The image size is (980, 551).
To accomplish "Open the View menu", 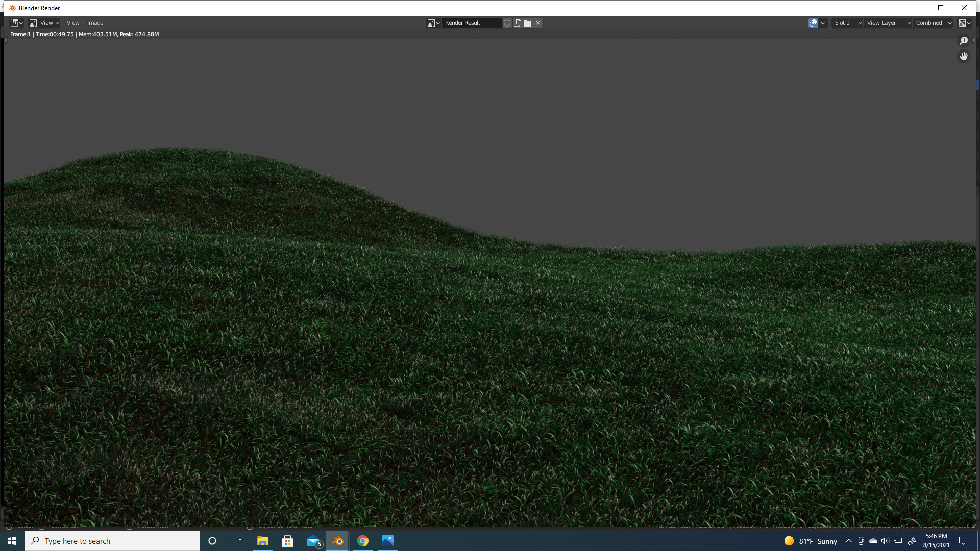I will coord(73,23).
